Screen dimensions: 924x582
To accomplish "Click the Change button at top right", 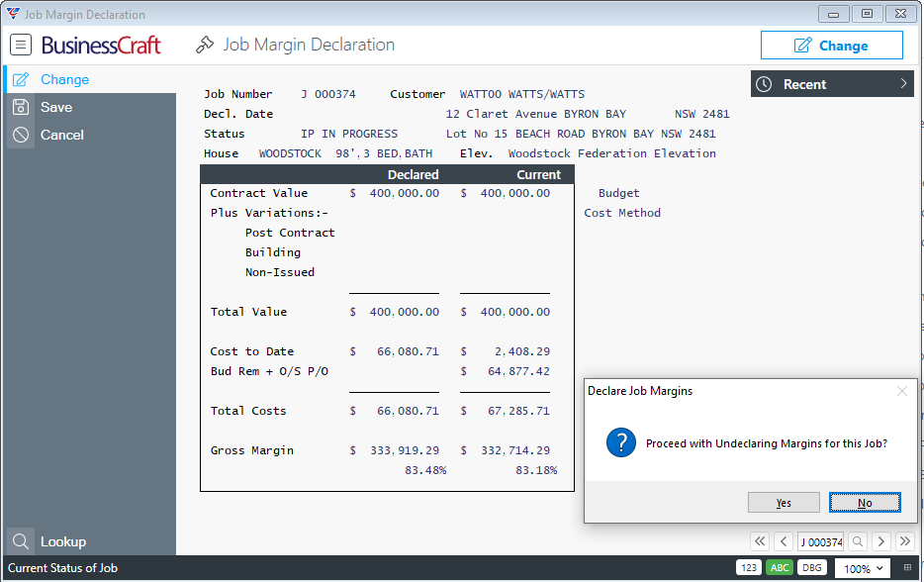I will pos(831,46).
